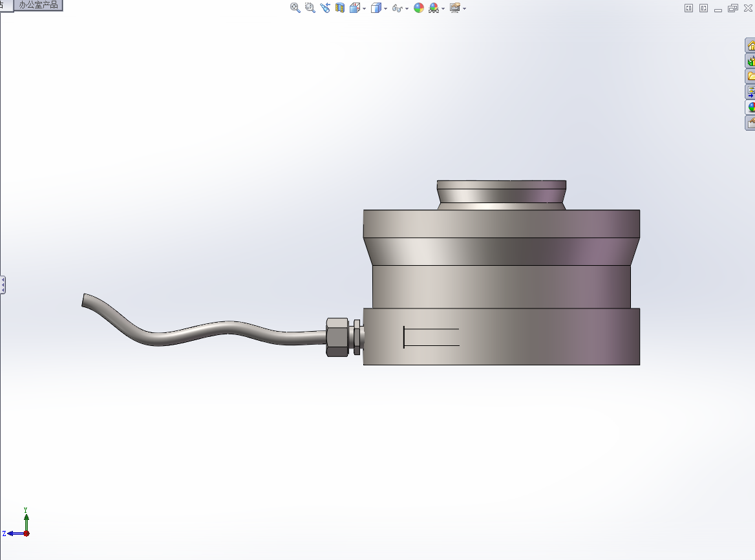Click the Edit Appearance color ball icon

coord(419,8)
